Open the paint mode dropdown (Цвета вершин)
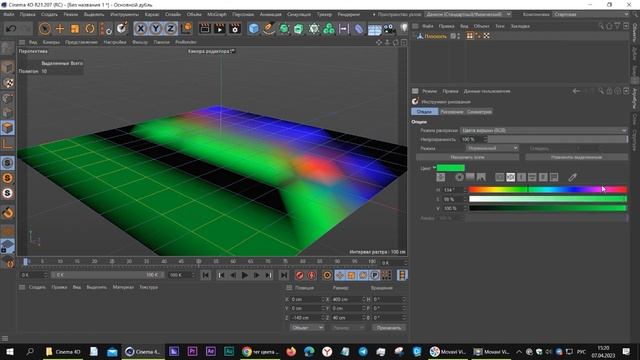The height and width of the screenshot is (360, 640). [x=544, y=130]
